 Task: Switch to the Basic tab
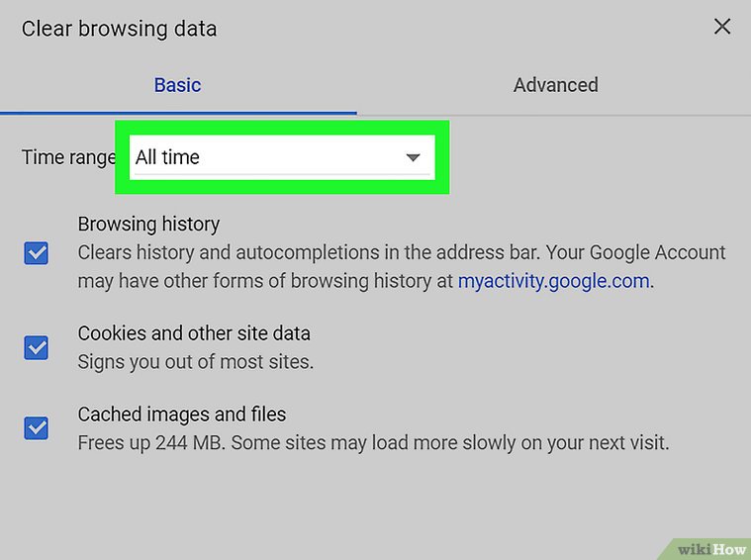coord(178,85)
